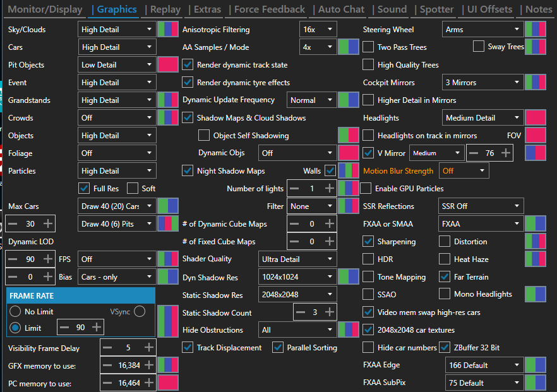Decrease PC memory to use value
Image resolution: width=557 pixels, height=392 pixels.
[x=107, y=383]
